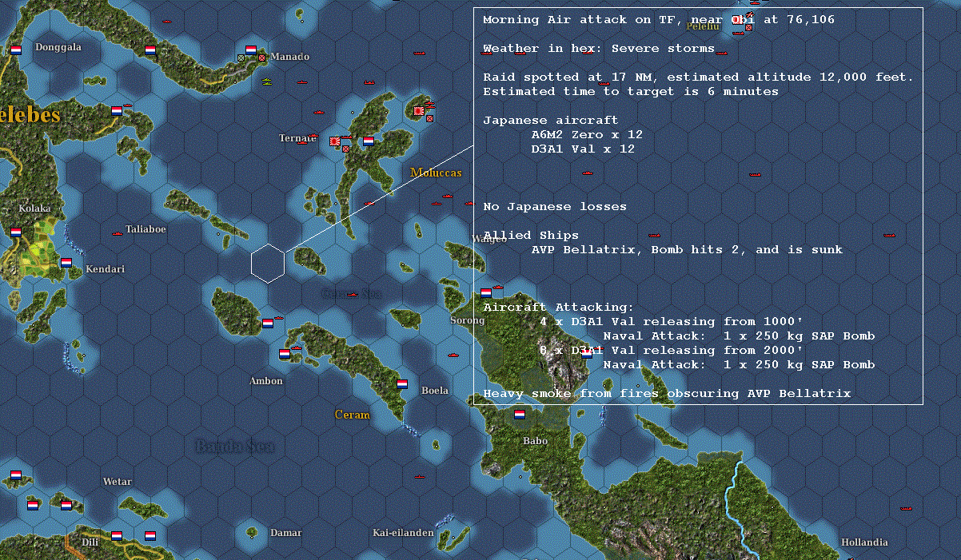This screenshot has height=560, width=961.
Task: Click the Banda Sea label
Action: 234,446
